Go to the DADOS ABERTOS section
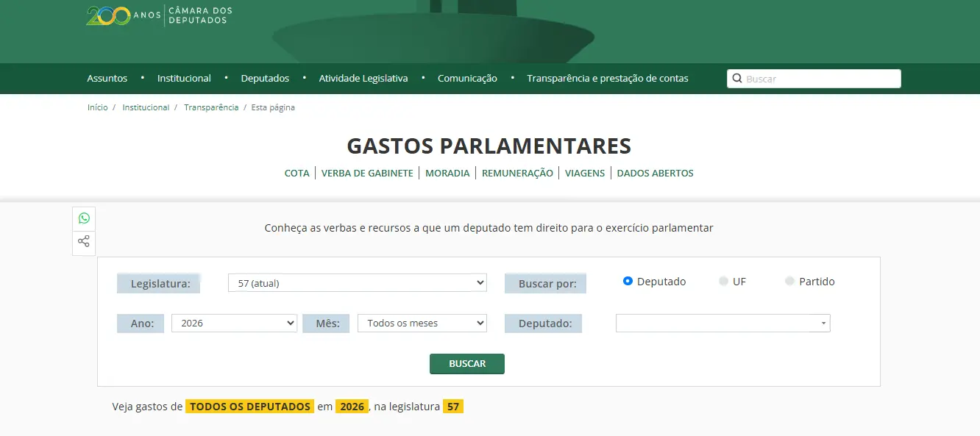 655,174
